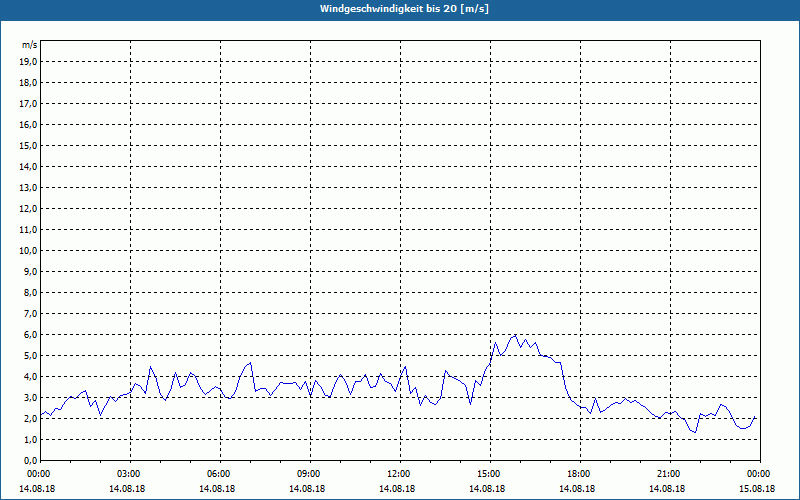Click the y-axis value 19,0
Viewport: 800px width, 500px height.
pos(28,62)
